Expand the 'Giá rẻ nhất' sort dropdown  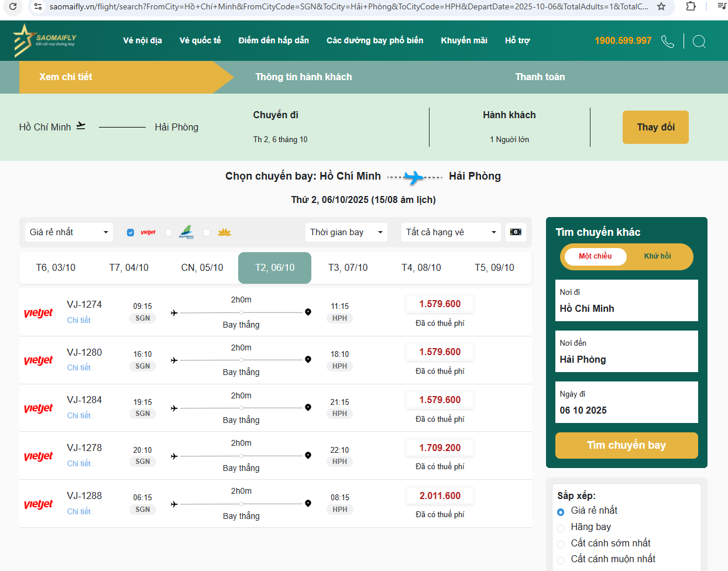pyautogui.click(x=68, y=232)
